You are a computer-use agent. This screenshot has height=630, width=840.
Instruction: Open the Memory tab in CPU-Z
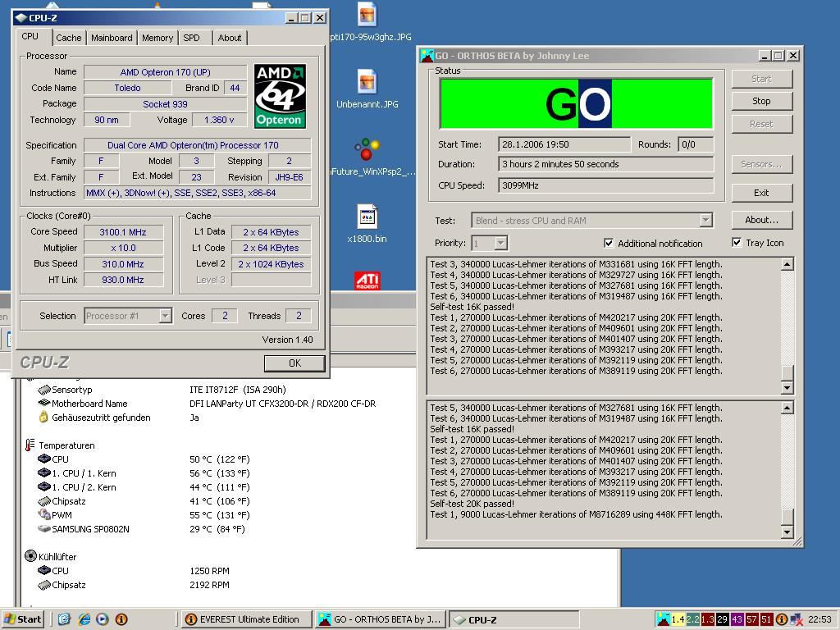pos(157,38)
